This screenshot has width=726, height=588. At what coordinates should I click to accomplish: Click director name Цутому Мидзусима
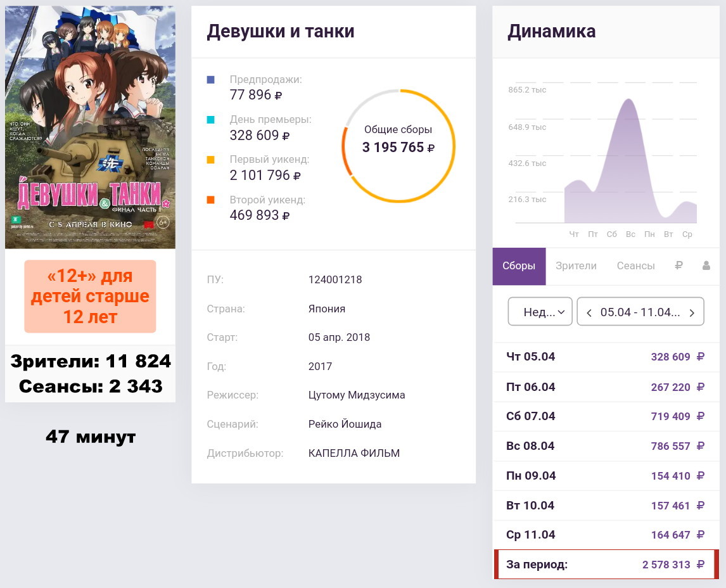pyautogui.click(x=357, y=395)
